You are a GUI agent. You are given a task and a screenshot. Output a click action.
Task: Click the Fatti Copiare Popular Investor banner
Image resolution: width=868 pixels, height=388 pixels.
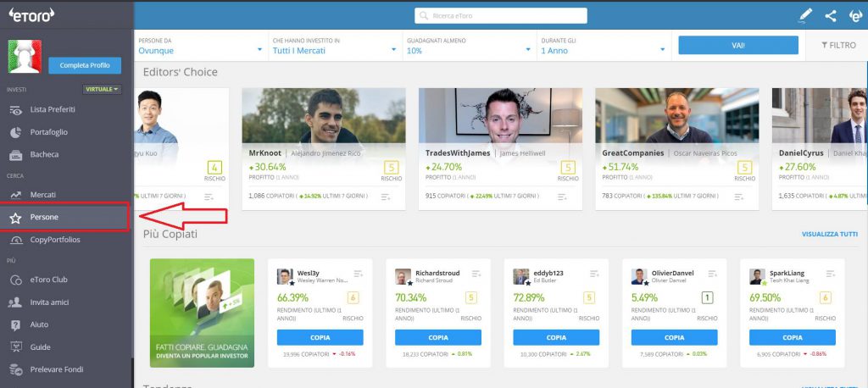202,313
